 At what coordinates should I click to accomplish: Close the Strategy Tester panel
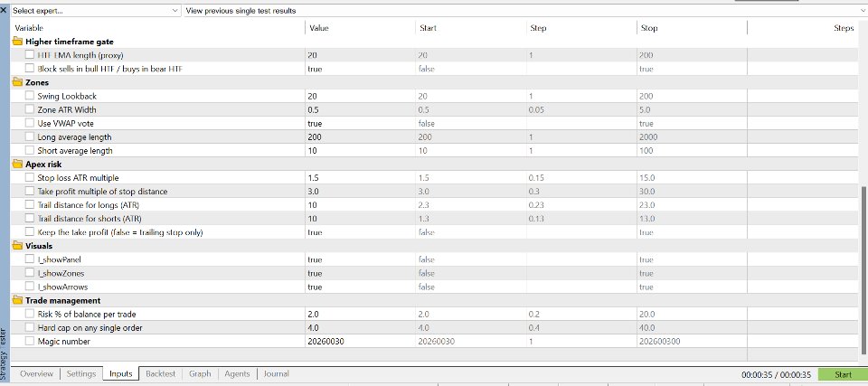(4, 11)
